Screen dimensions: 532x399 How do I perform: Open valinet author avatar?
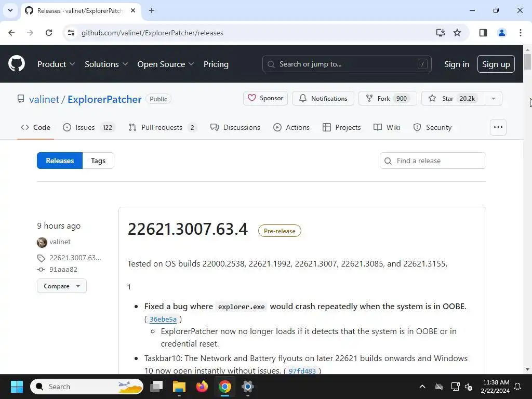tap(42, 242)
